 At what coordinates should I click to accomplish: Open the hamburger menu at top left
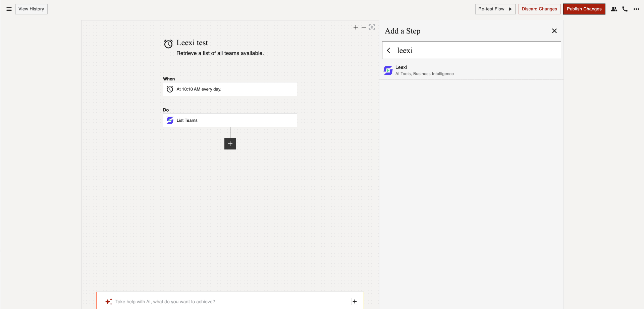click(x=9, y=9)
